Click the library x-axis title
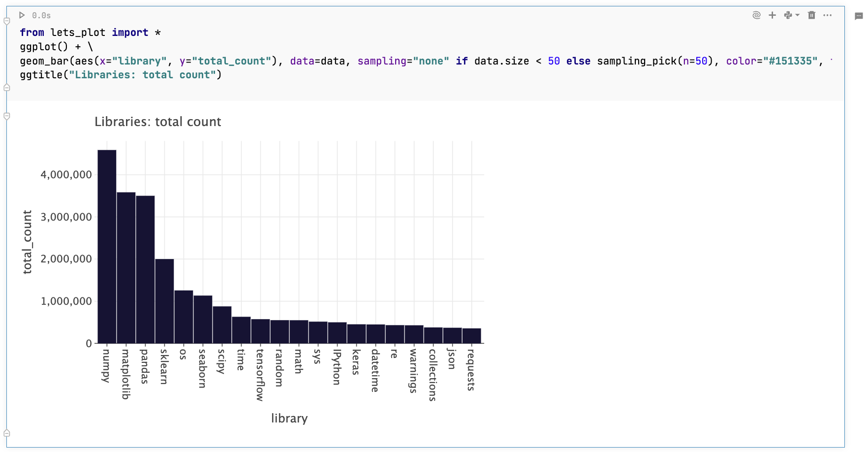The image size is (868, 452). pyautogui.click(x=289, y=418)
